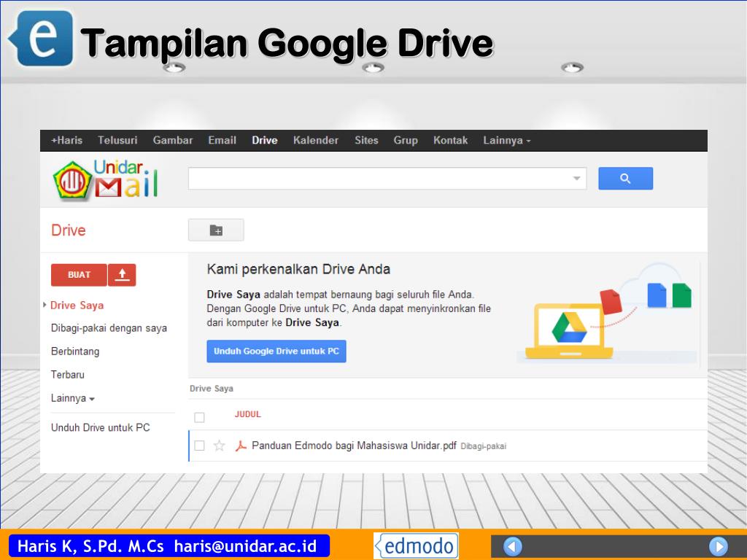The width and height of the screenshot is (747, 560).
Task: Open Email in the top bar
Action: (222, 141)
